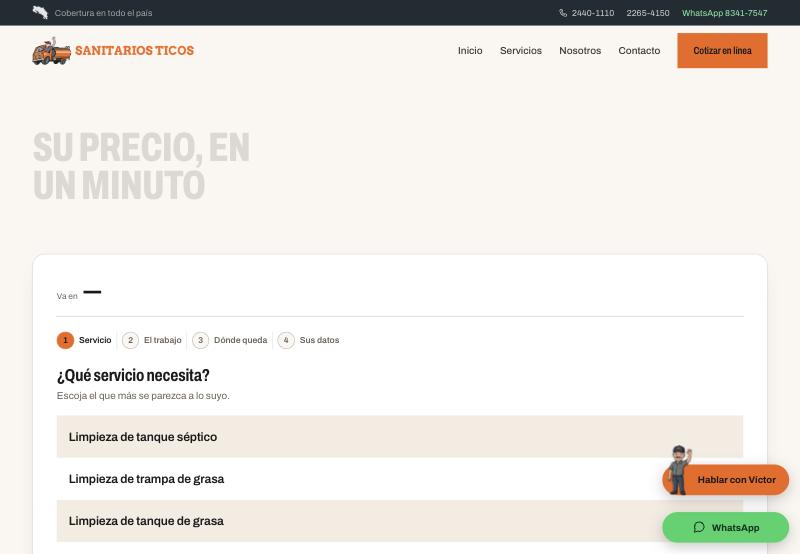The height and width of the screenshot is (554, 800).
Task: Click the Costa Rica map icon
Action: coord(40,12)
